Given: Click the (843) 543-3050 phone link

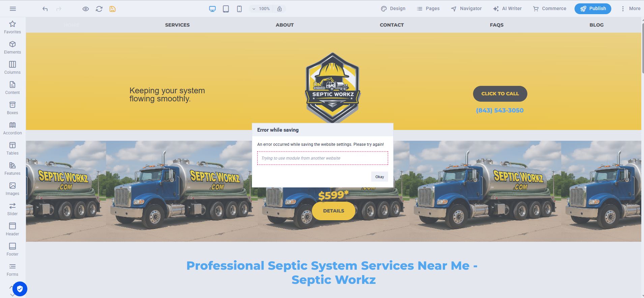Looking at the screenshot, I should click(x=500, y=110).
